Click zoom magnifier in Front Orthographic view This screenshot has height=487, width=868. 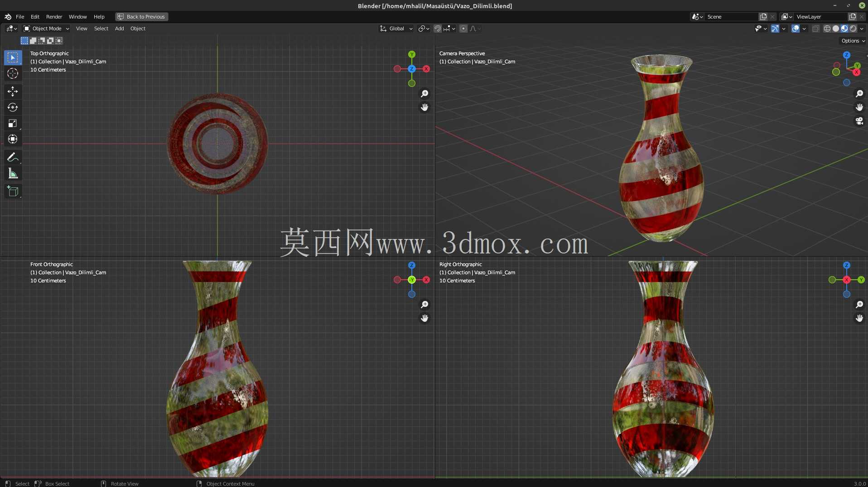pyautogui.click(x=424, y=305)
